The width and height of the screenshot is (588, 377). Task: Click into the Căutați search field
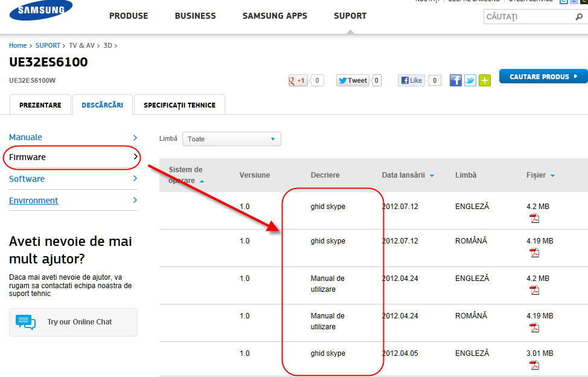point(528,17)
